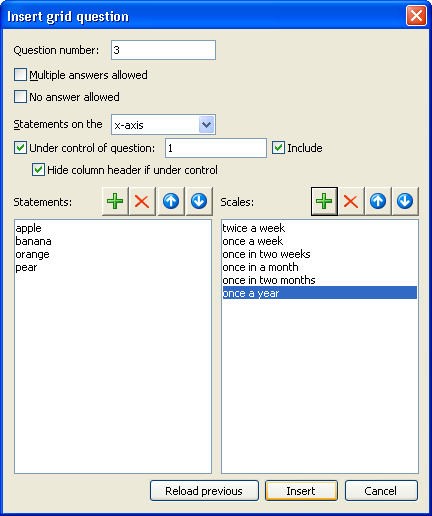Screen dimensions: 432x516
Task: Click the Insert button
Action: point(301,491)
